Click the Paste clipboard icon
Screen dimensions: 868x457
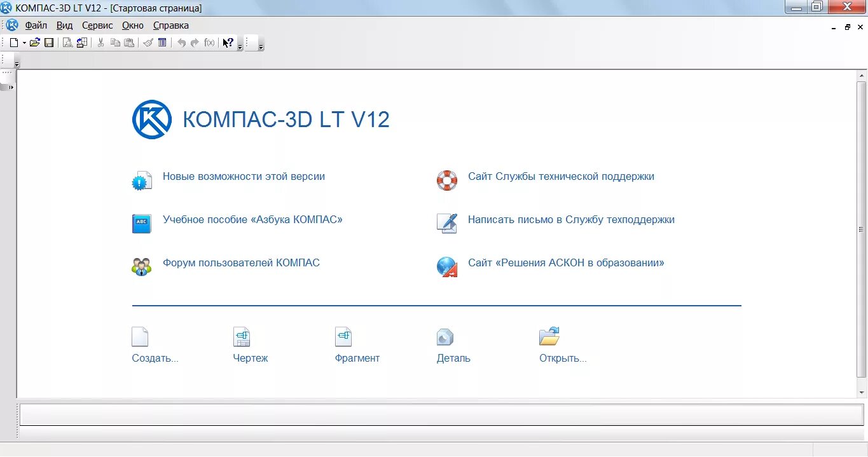[129, 43]
